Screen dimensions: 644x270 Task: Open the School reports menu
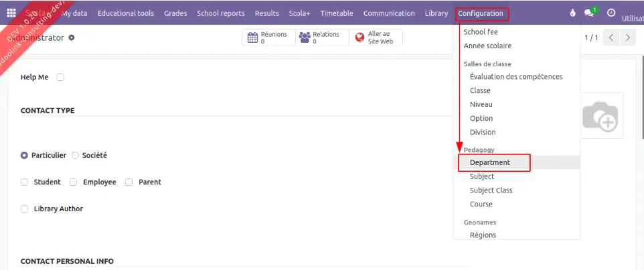[222, 13]
